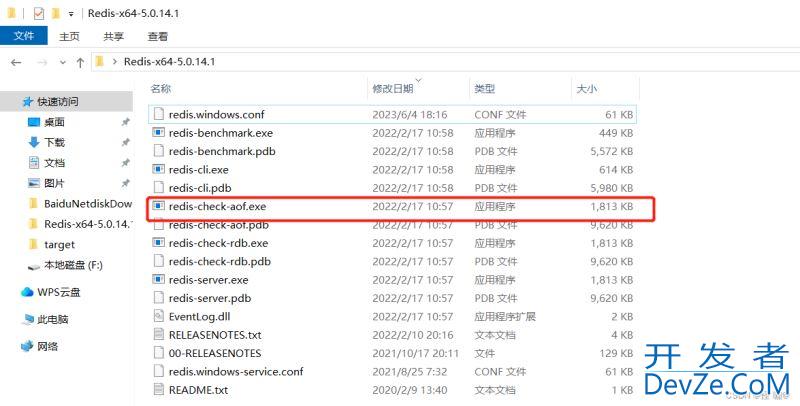The width and height of the screenshot is (800, 406).
Task: Click the redis-check-rdb.exe application icon
Action: pyautogui.click(x=159, y=243)
